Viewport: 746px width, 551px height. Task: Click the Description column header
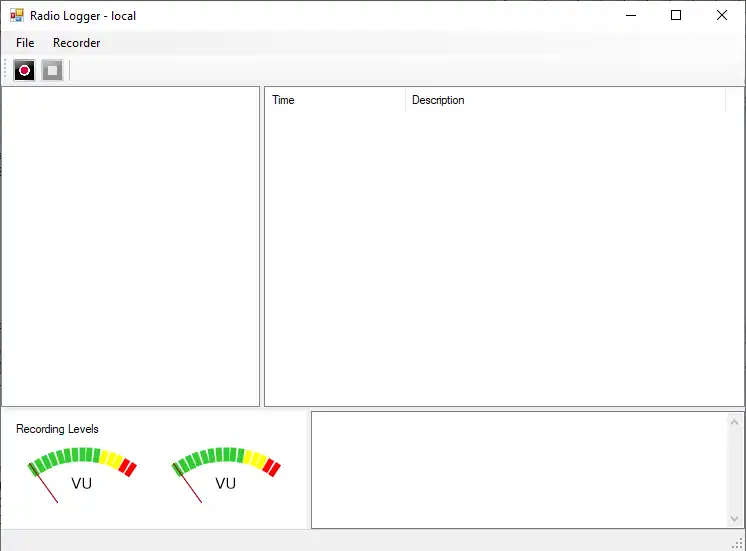565,100
